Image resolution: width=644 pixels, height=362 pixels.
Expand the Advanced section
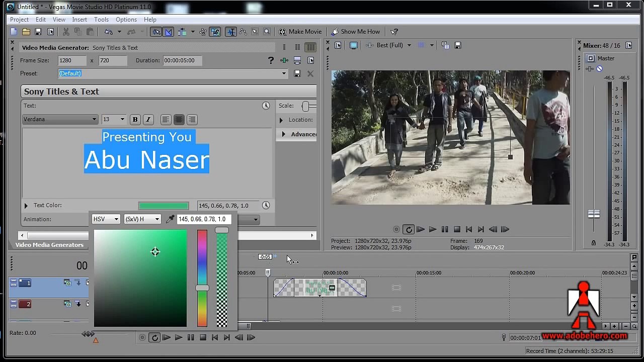click(x=284, y=134)
